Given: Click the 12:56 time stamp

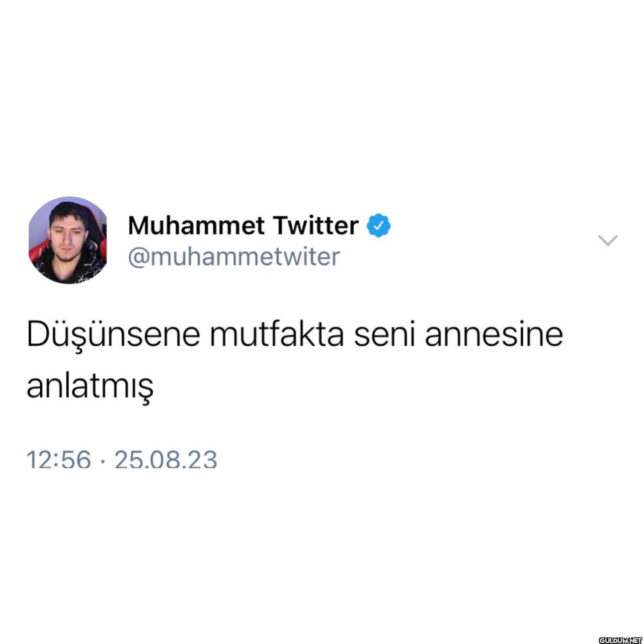Looking at the screenshot, I should 59,459.
